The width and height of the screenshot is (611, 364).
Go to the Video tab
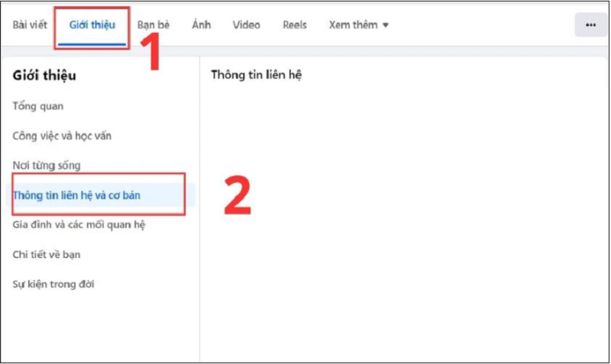click(x=246, y=25)
